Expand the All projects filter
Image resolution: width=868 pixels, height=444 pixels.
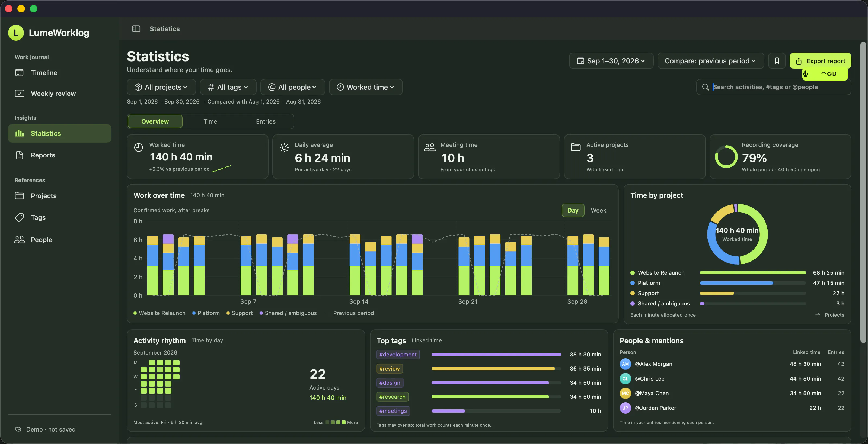click(x=161, y=87)
